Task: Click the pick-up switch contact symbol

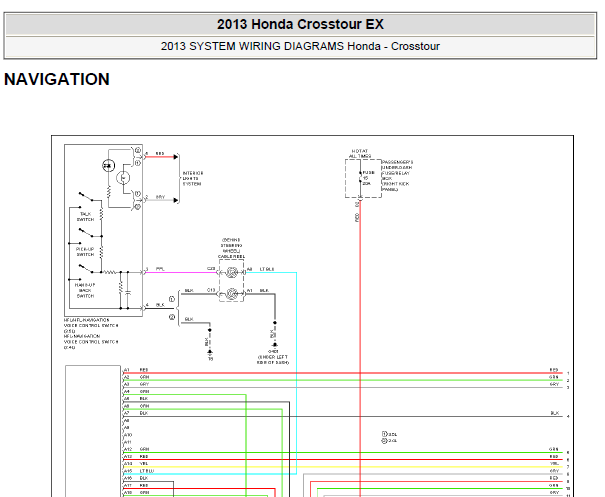Action: (x=86, y=233)
